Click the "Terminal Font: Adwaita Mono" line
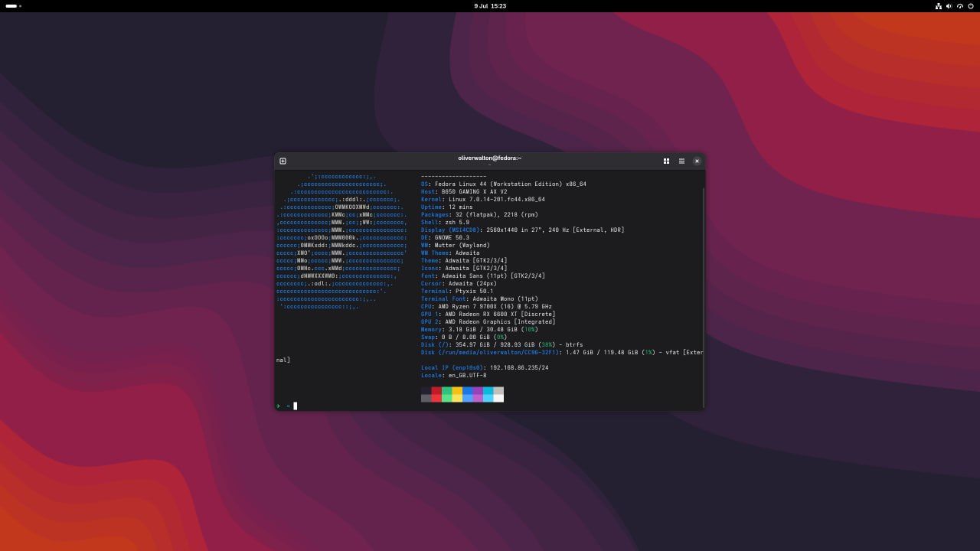The height and width of the screenshot is (551, 980). click(479, 298)
